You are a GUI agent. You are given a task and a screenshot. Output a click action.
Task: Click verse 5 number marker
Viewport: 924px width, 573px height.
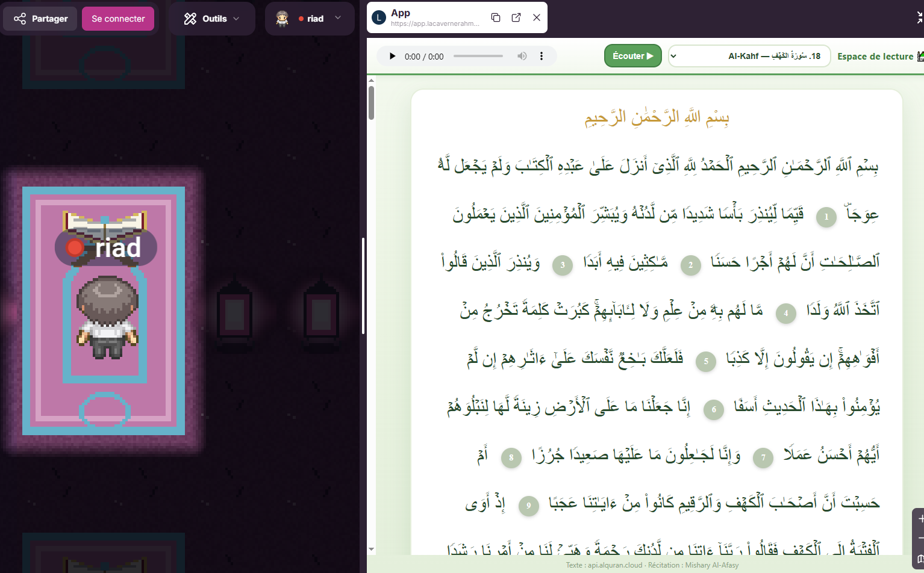pos(706,361)
